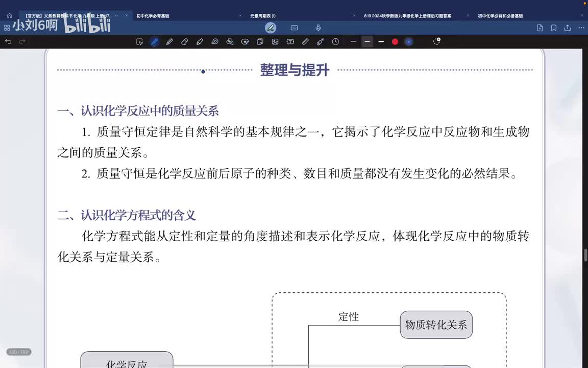This screenshot has height=368, width=588.
Task: Choose the thinnest stroke width
Action: tap(353, 42)
